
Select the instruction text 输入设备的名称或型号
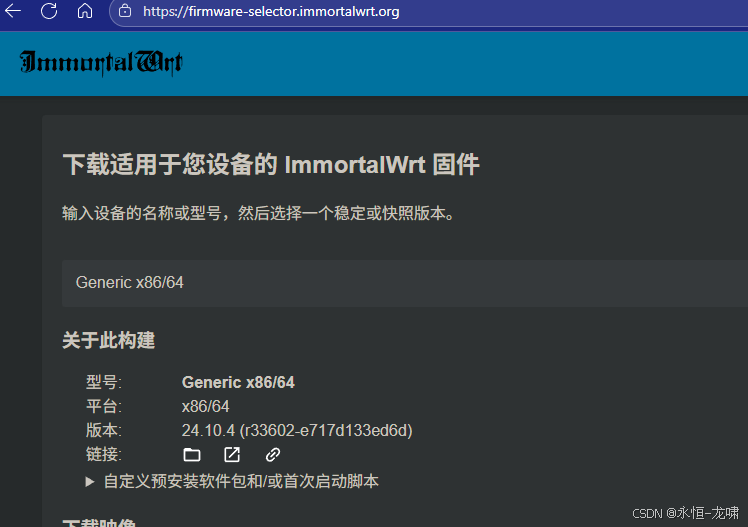[141, 213]
